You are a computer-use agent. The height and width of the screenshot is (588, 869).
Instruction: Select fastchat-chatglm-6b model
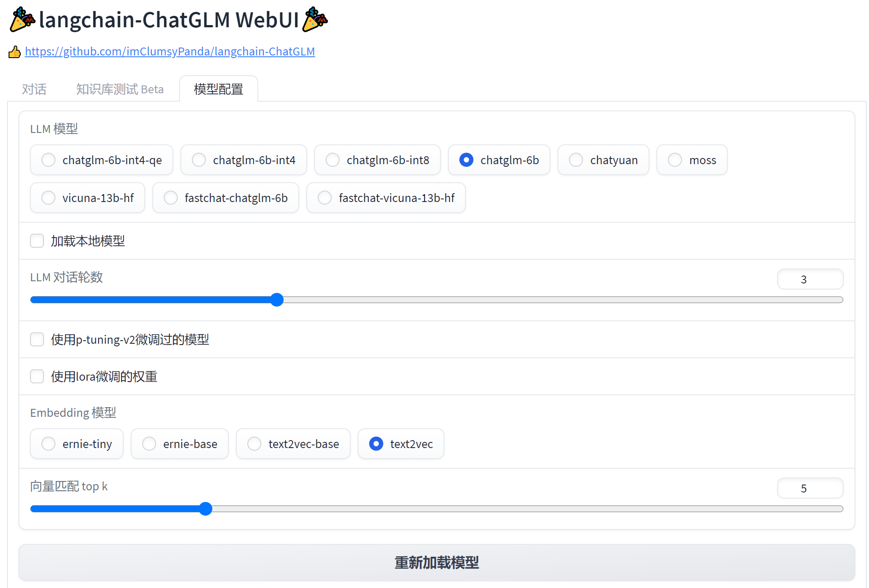coord(171,198)
